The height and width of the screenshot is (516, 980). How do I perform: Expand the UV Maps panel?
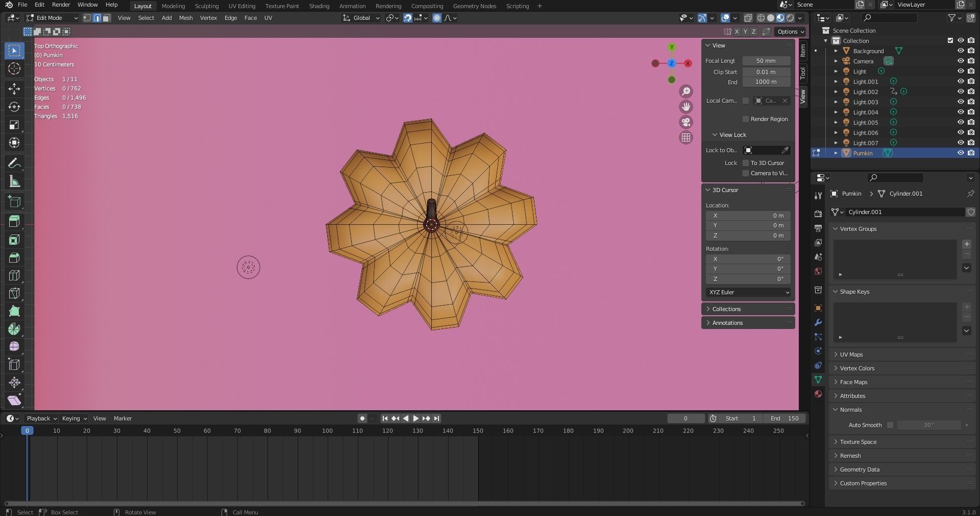902,355
